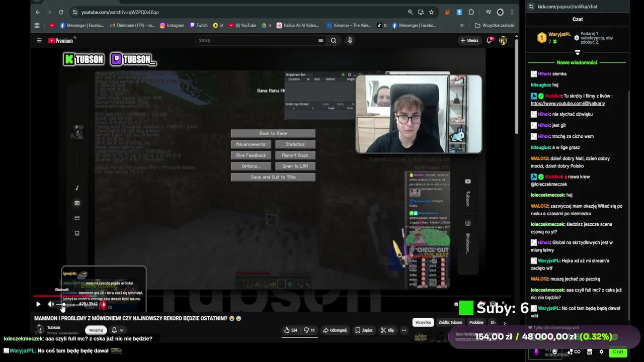
Task: Click WaryjatPL in gift leaderboard
Action: pyautogui.click(x=559, y=35)
